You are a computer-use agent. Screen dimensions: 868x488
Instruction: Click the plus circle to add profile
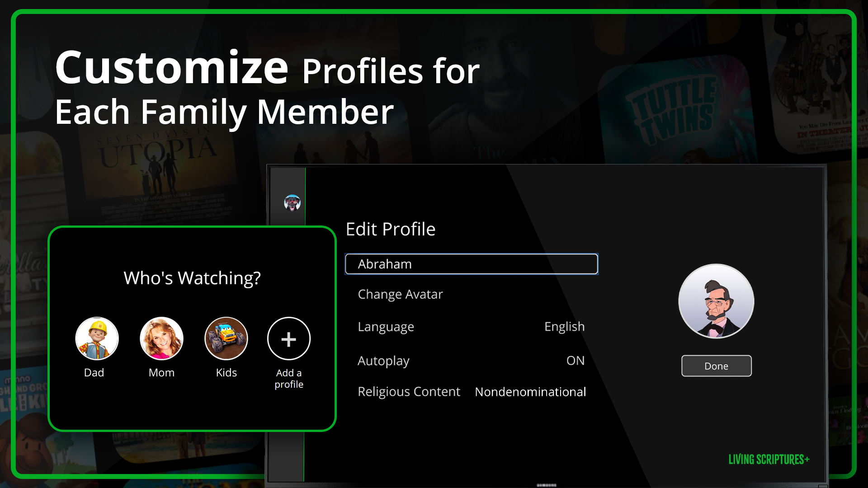click(x=289, y=338)
